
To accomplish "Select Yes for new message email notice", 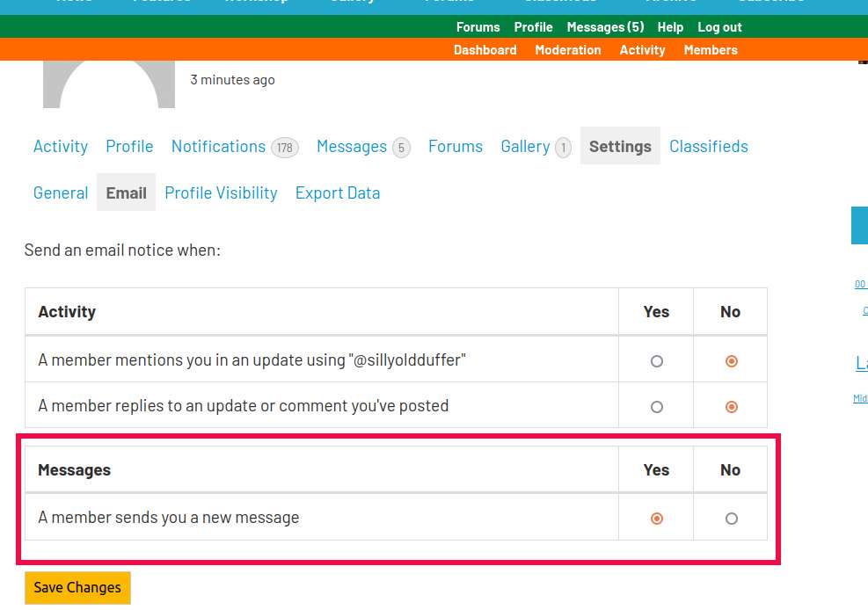I will [657, 519].
